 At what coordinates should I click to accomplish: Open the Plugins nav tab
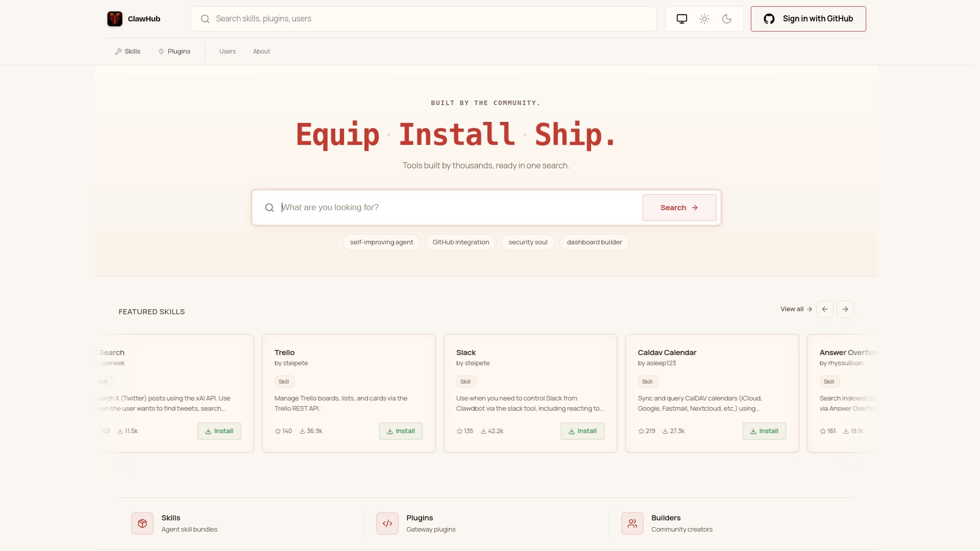[175, 52]
